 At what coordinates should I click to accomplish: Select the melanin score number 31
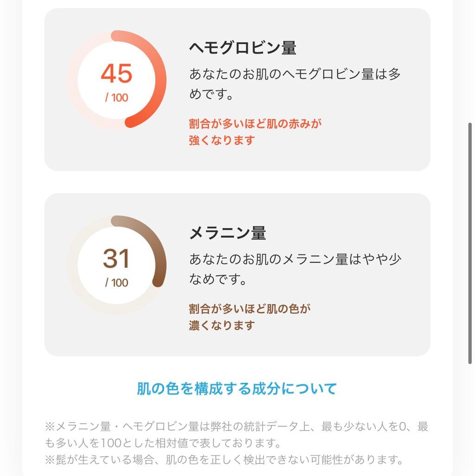click(116, 259)
